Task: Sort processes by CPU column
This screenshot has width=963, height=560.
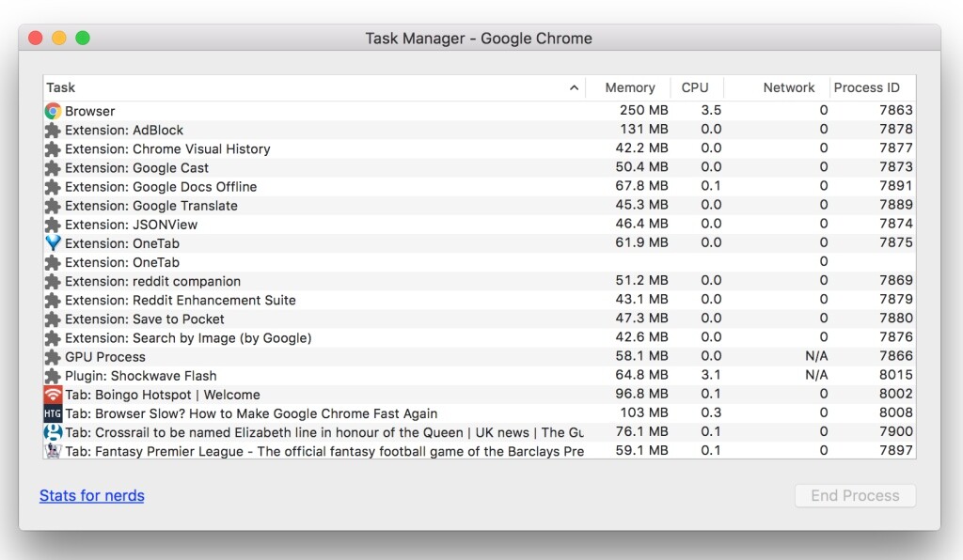Action: (697, 87)
